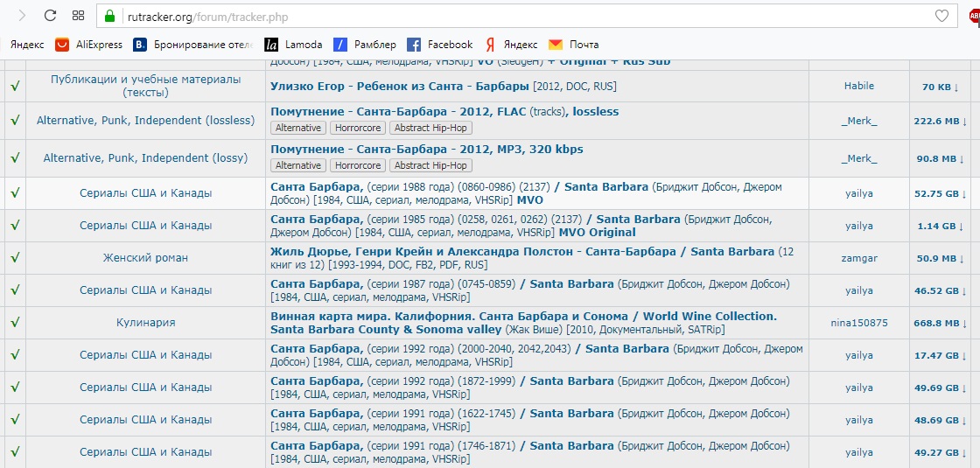View author _Merk_ in FLAC row
Screen dimensions: 980x468
pyautogui.click(x=858, y=122)
